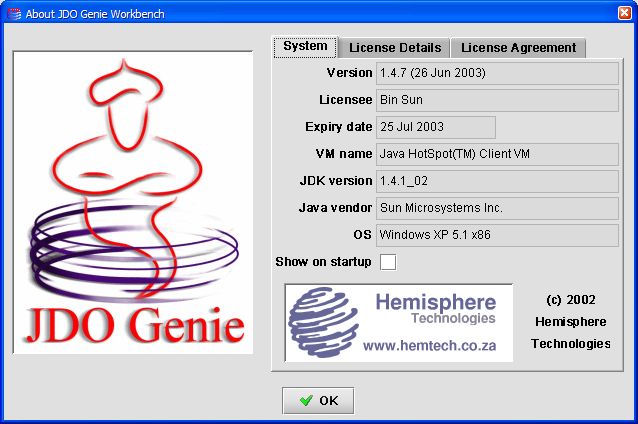The height and width of the screenshot is (424, 638).
Task: Open the License Agreement tab
Action: pos(518,48)
